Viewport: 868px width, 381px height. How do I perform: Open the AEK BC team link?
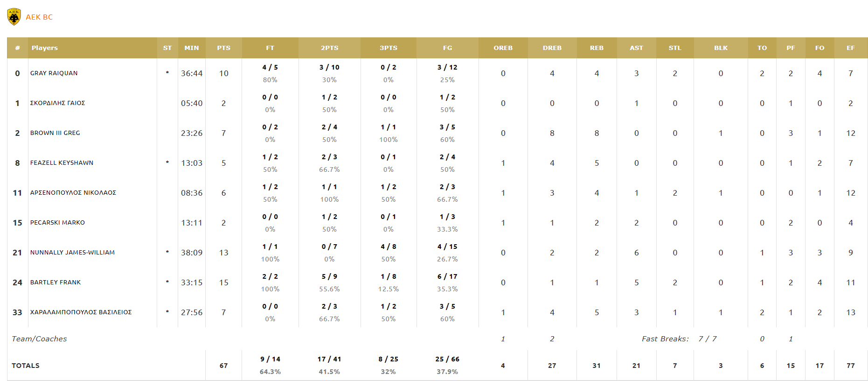[39, 17]
